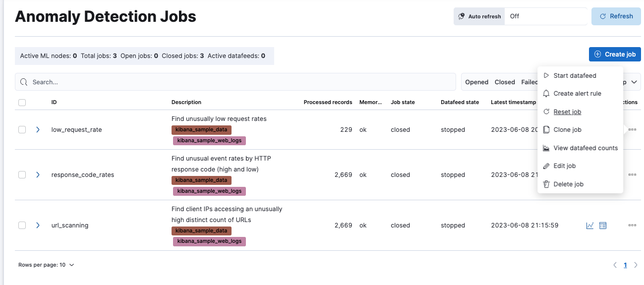Open Anomaly Explorer for url_scanning job
The height and width of the screenshot is (285, 644).
click(603, 226)
